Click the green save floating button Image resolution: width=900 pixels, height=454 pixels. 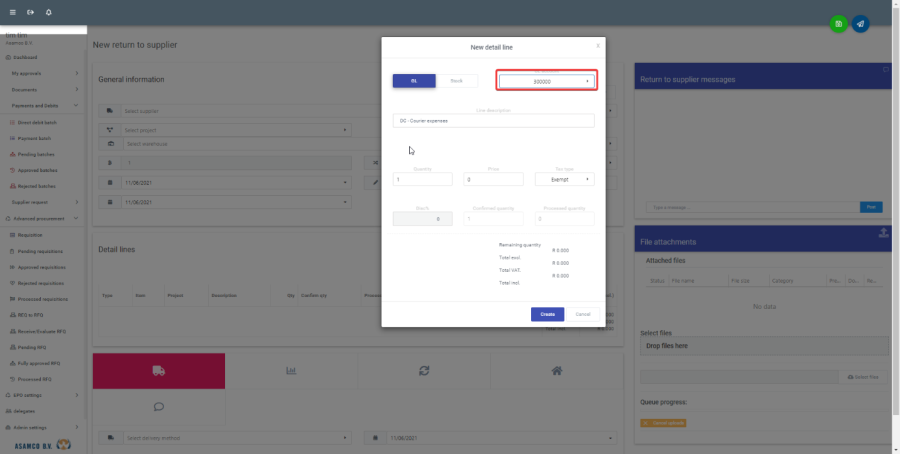(838, 23)
